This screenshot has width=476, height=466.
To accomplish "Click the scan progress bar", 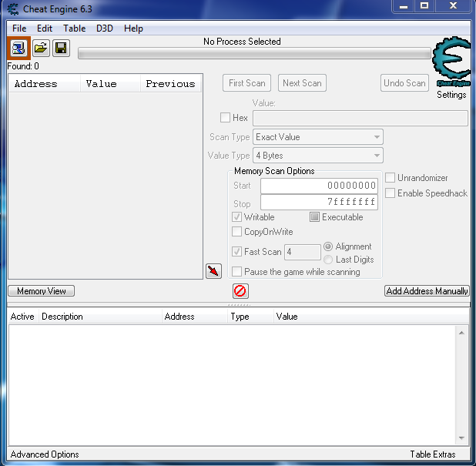I will [x=254, y=53].
